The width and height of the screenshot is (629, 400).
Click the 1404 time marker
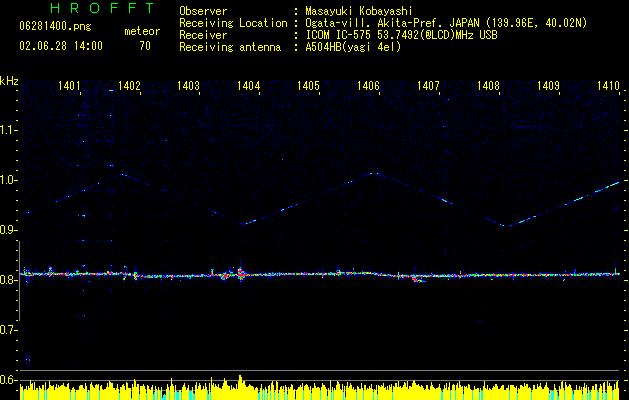pyautogui.click(x=248, y=86)
